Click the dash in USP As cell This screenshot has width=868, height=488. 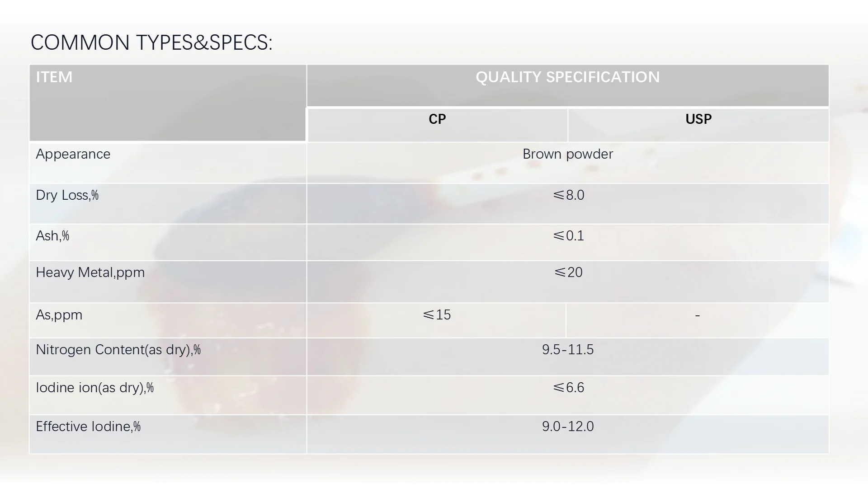[697, 315]
